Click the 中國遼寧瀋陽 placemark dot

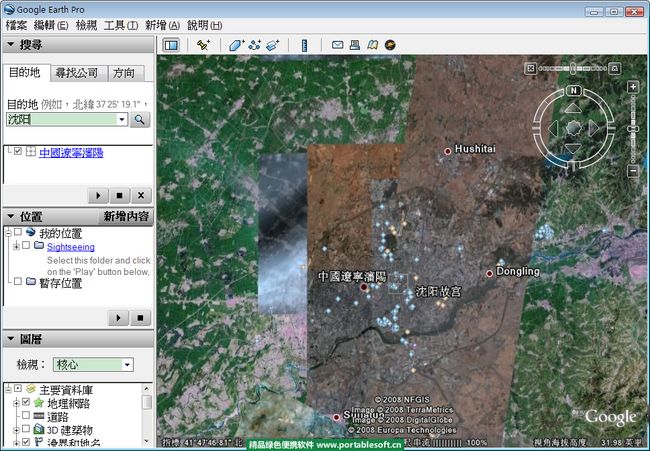click(364, 287)
